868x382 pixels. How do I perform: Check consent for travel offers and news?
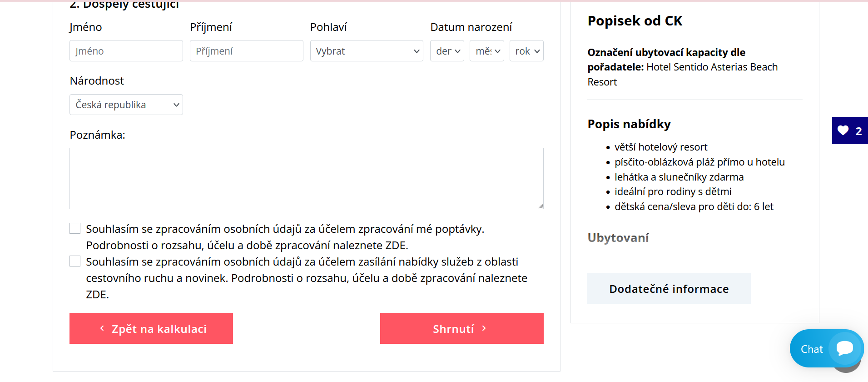pyautogui.click(x=75, y=261)
